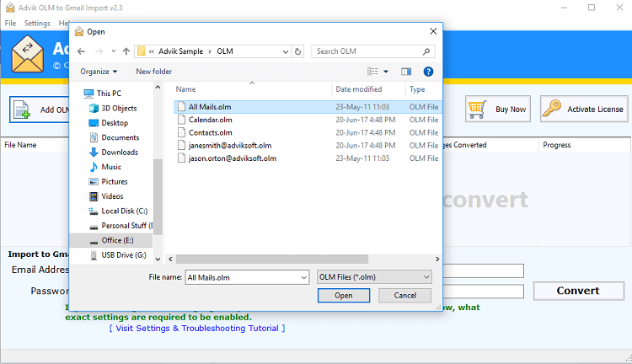Click the help question mark icon
632x364 pixels.
point(428,72)
